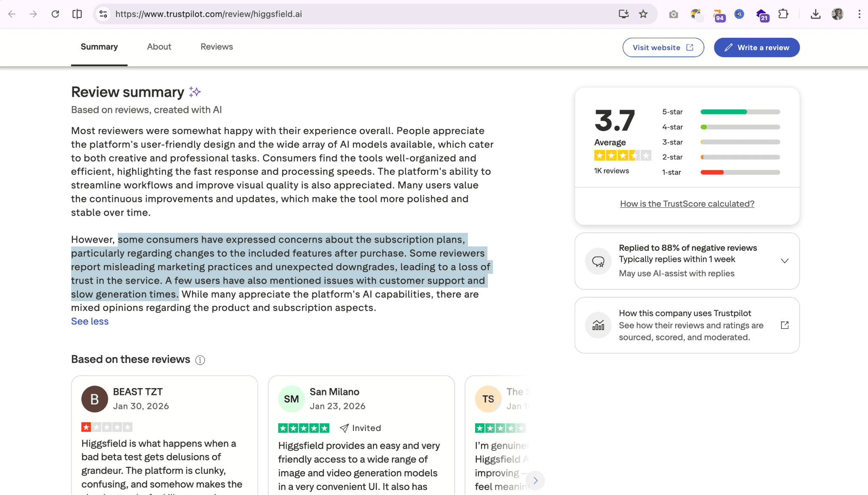This screenshot has width=868, height=495.
Task: Open the browser downloads icon
Action: pos(815,14)
